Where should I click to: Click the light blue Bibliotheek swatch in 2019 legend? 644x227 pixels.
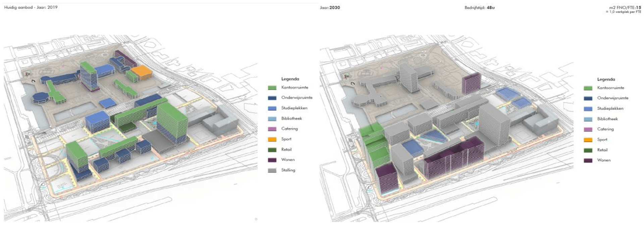tap(272, 119)
